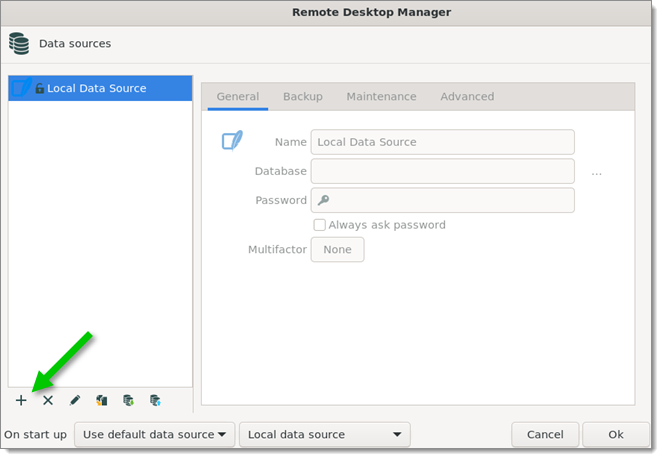Image resolution: width=662 pixels, height=459 pixels.
Task: Add a new data source with plus icon
Action: (x=21, y=400)
